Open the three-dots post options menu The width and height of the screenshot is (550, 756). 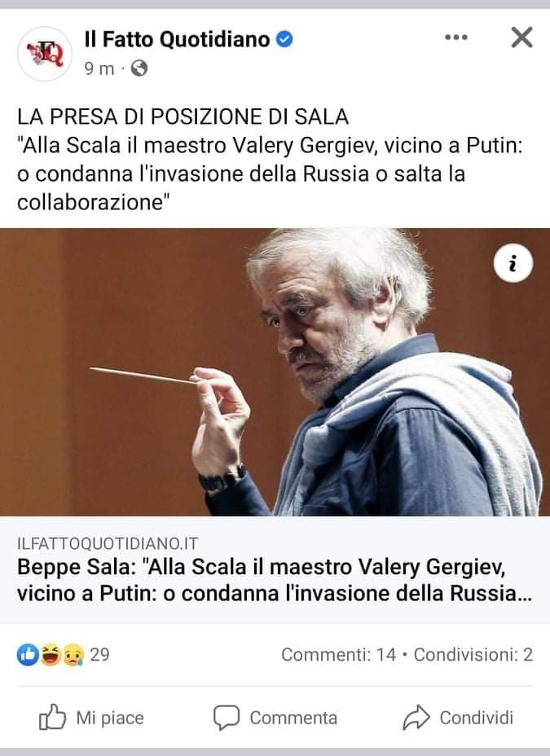click(x=456, y=37)
